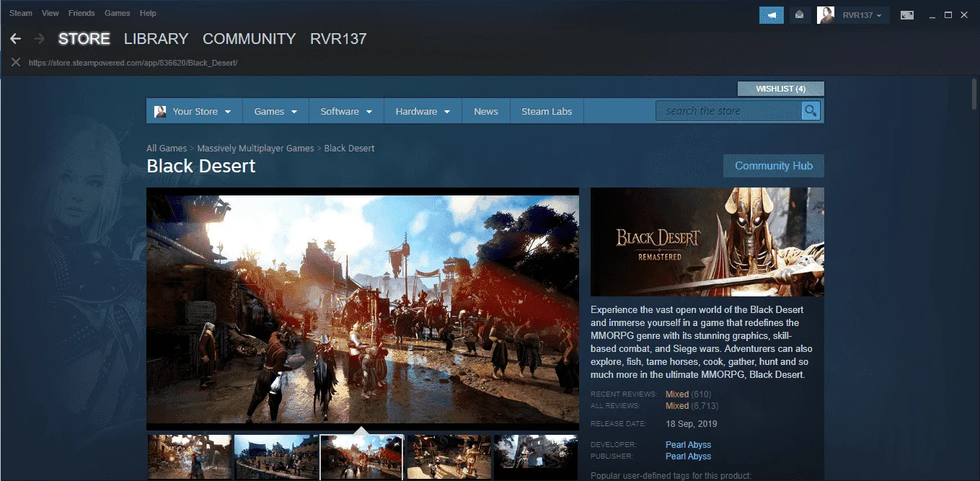Image resolution: width=980 pixels, height=481 pixels.
Task: Open the Friends menu
Action: click(81, 13)
